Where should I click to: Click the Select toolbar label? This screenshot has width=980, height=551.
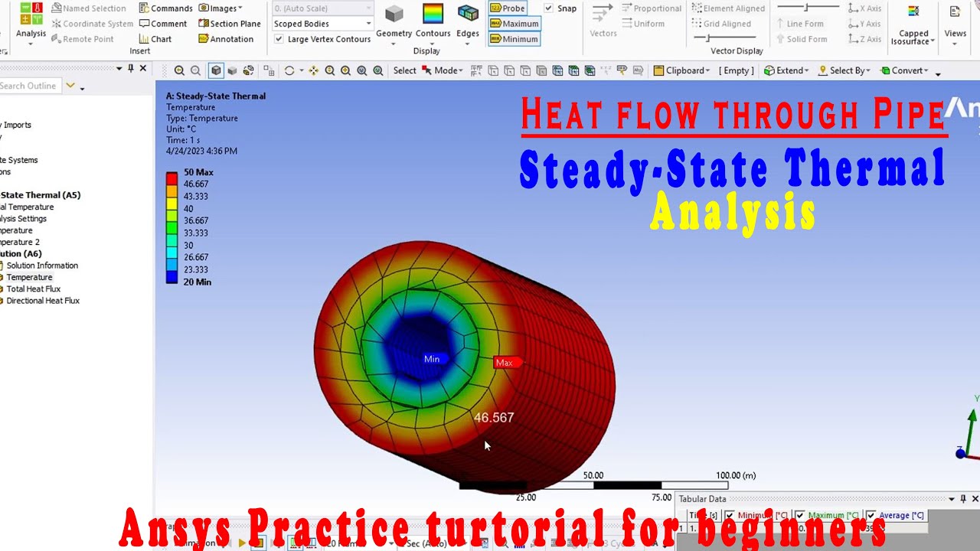[x=404, y=70]
